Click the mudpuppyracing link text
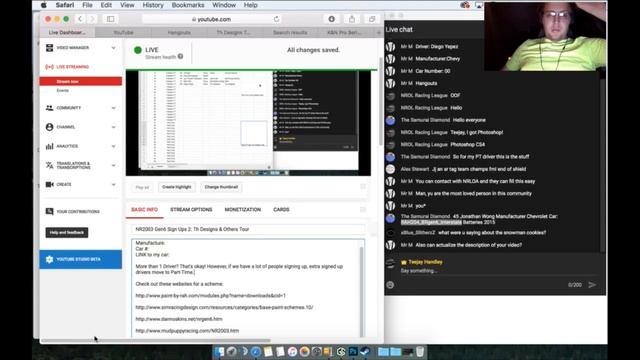 tap(187, 331)
